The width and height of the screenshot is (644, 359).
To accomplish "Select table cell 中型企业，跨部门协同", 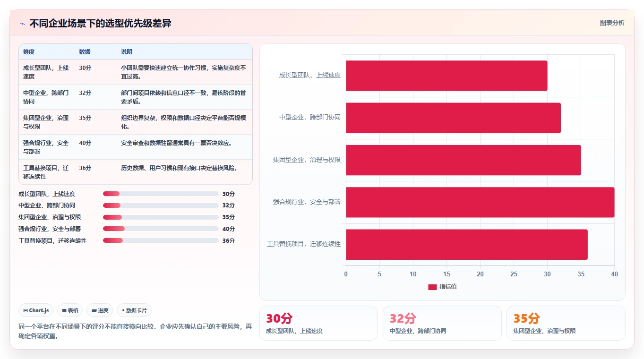I will point(47,97).
